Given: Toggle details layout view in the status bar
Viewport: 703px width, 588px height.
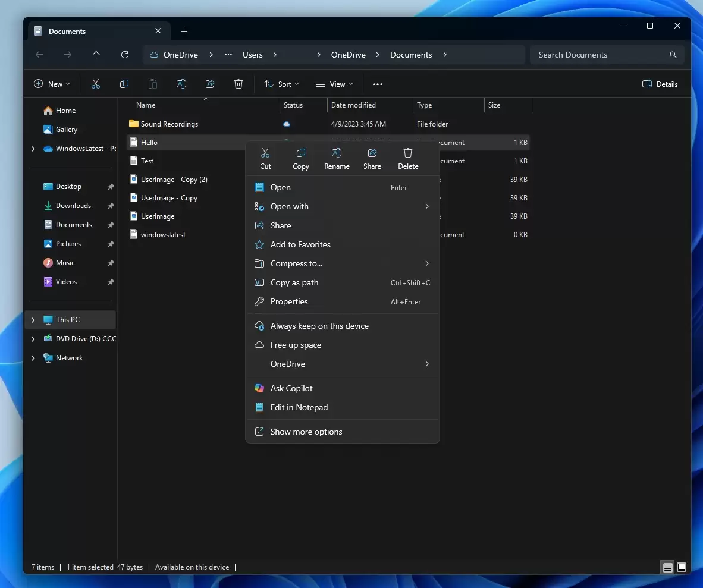Looking at the screenshot, I should 667,567.
